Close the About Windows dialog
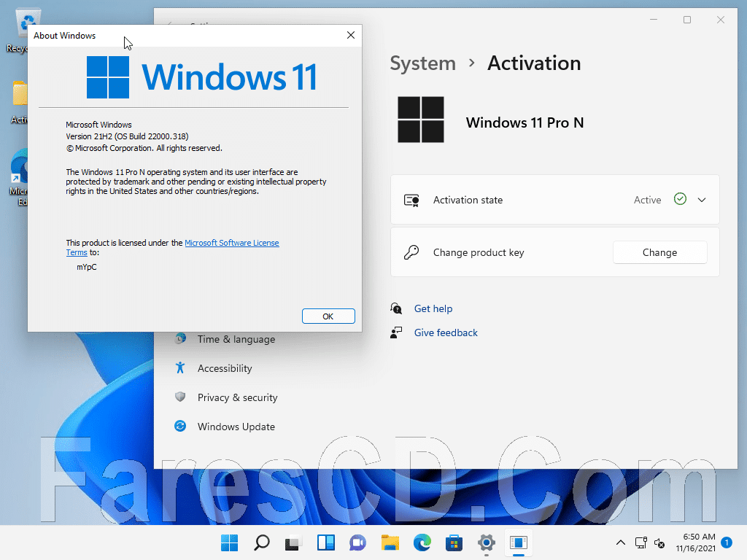The width and height of the screenshot is (747, 560). [x=351, y=35]
